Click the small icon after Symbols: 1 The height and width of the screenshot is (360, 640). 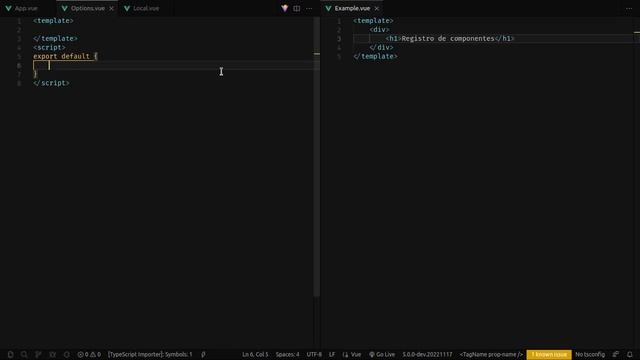click(203, 354)
